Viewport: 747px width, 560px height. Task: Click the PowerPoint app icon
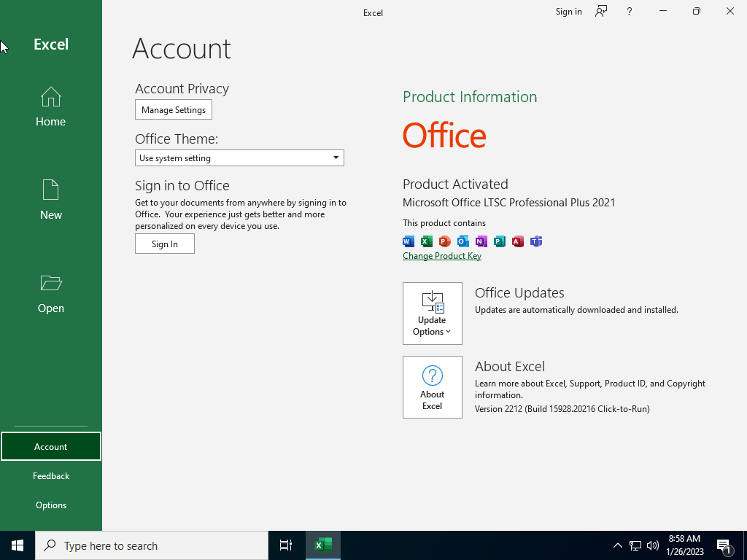(x=444, y=241)
